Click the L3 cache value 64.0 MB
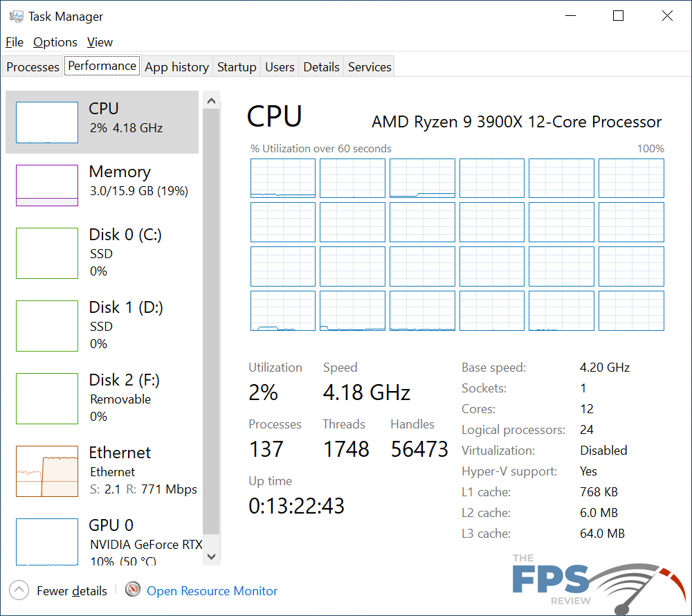 [603, 534]
